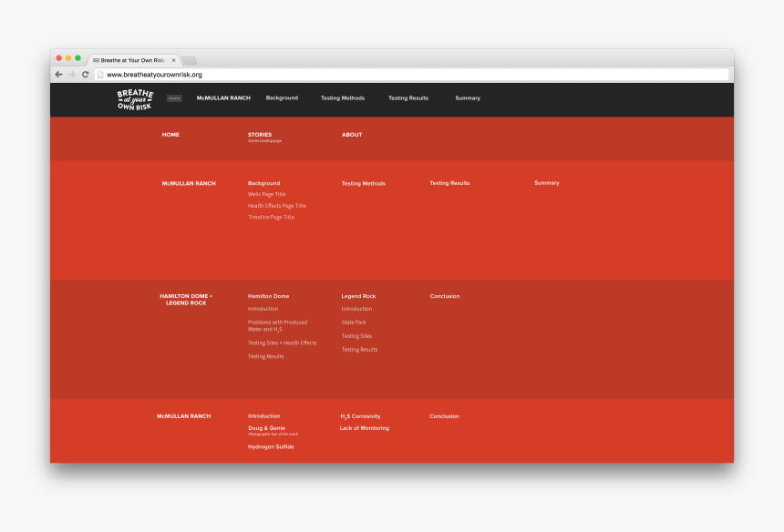Click McMULLAN RANCH heading in bottom section
The width and height of the screenshot is (784, 532).
(x=183, y=416)
